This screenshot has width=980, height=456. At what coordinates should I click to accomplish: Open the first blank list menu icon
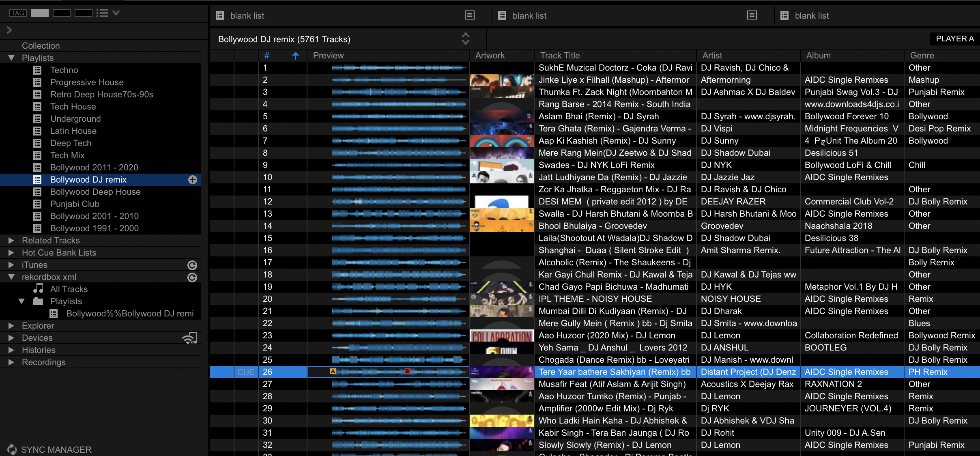click(469, 15)
